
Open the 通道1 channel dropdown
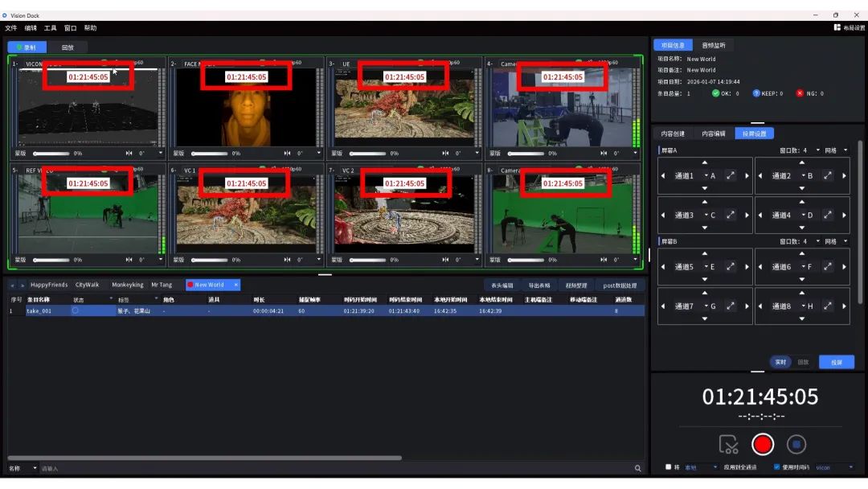706,175
